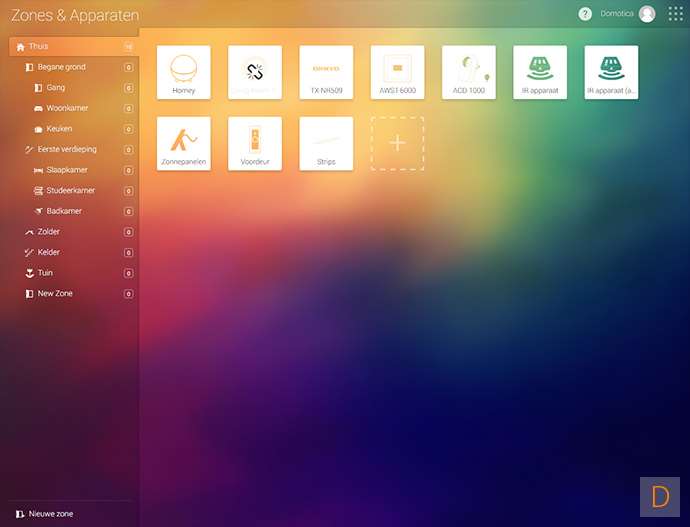Open the Woonkamer zone

click(66, 108)
